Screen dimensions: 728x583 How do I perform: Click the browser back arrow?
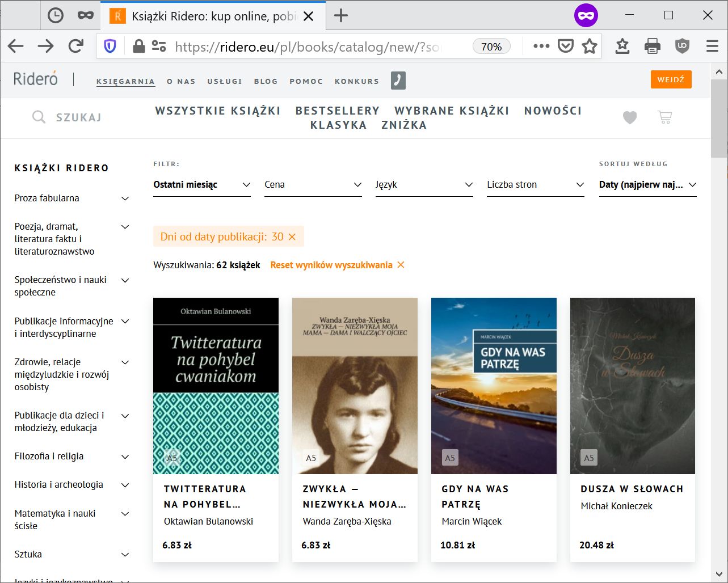click(16, 47)
